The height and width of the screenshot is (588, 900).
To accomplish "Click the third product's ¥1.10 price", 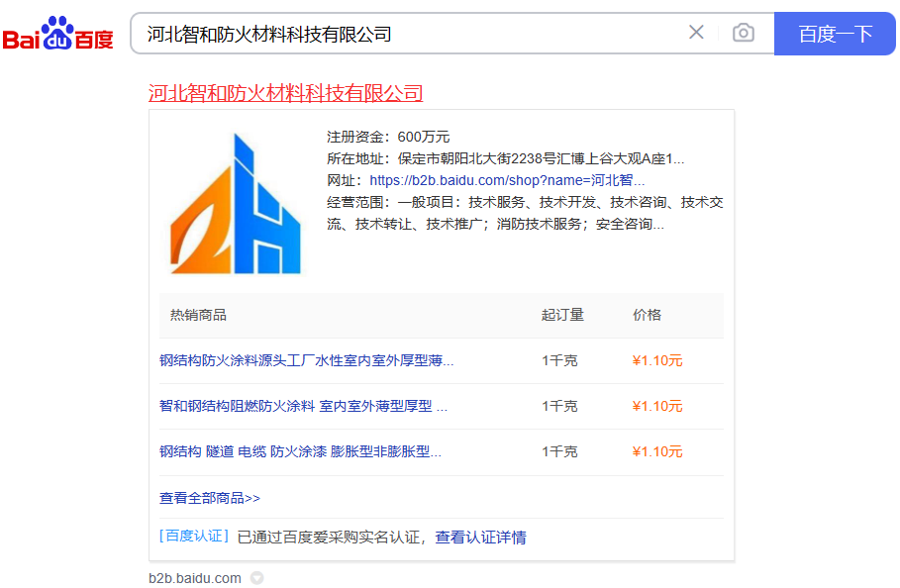I will pos(657,451).
